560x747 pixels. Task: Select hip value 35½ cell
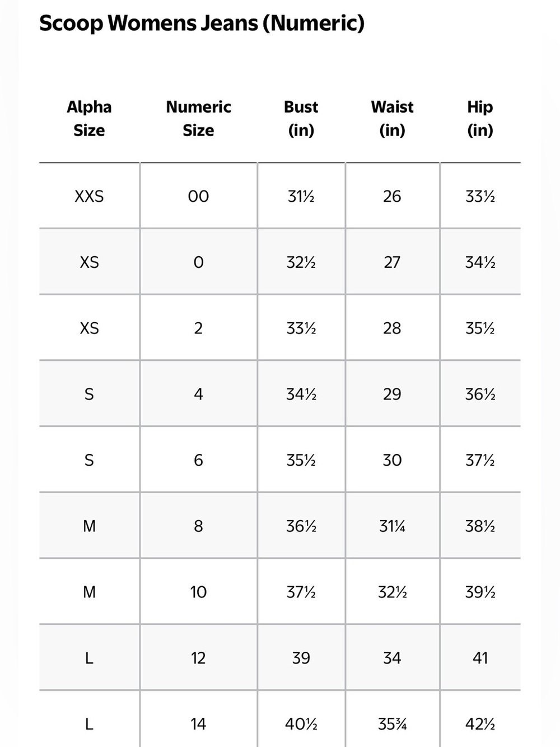pos(480,328)
